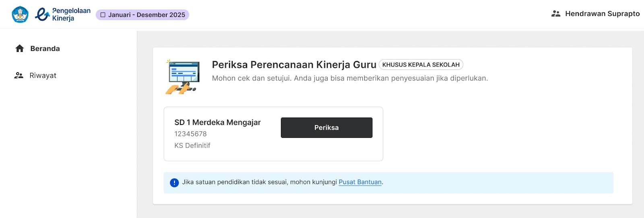Click the Pengelolaan Kinerja logo icon
This screenshot has width=644, height=218.
tap(43, 15)
